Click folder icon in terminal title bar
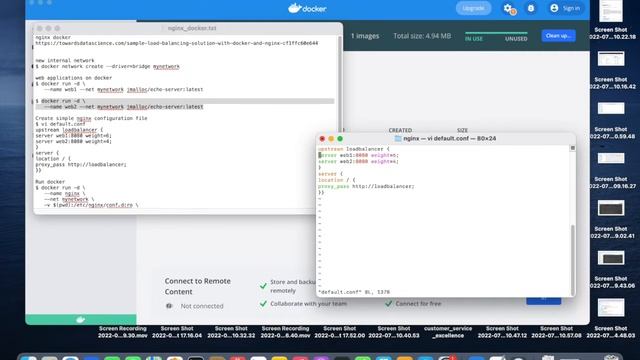Viewport: 640px width, 360px height. [398, 138]
